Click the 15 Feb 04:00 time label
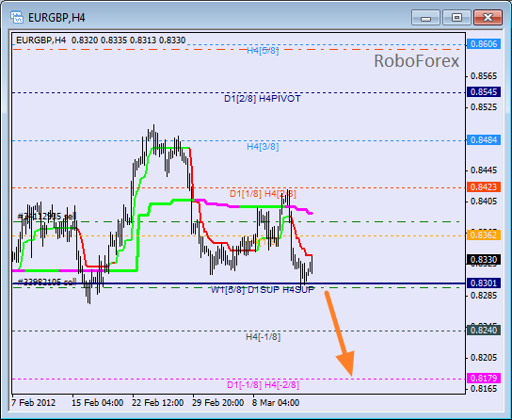Viewport: 512px width, 420px height. [97, 403]
